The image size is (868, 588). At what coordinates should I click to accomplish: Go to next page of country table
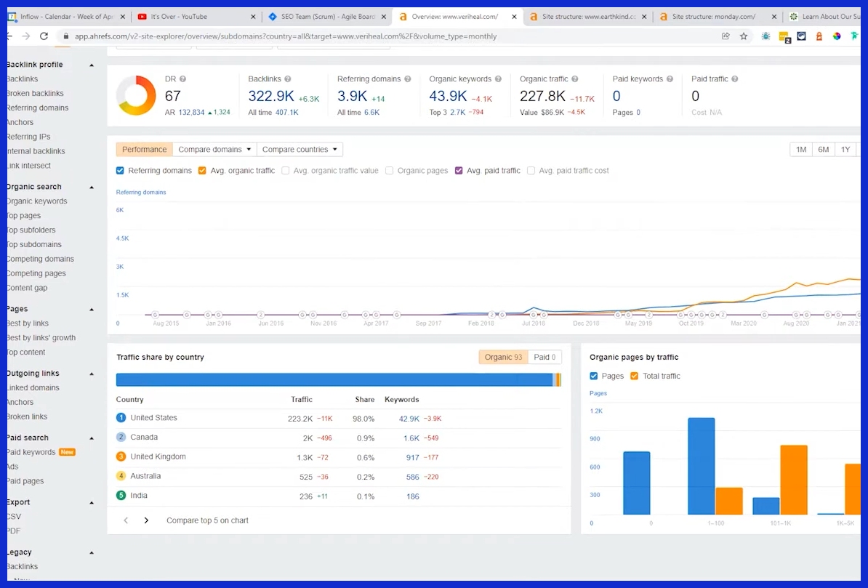click(146, 520)
